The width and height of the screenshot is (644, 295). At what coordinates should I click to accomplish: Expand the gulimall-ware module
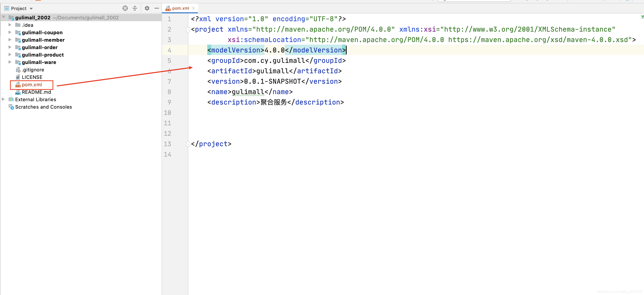coord(10,62)
